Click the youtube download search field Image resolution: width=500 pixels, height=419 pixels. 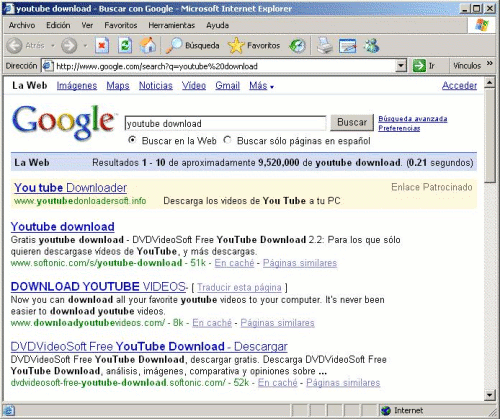pyautogui.click(x=225, y=124)
